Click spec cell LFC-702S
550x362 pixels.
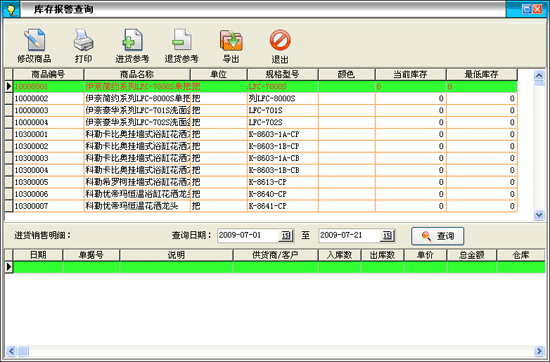(282, 122)
